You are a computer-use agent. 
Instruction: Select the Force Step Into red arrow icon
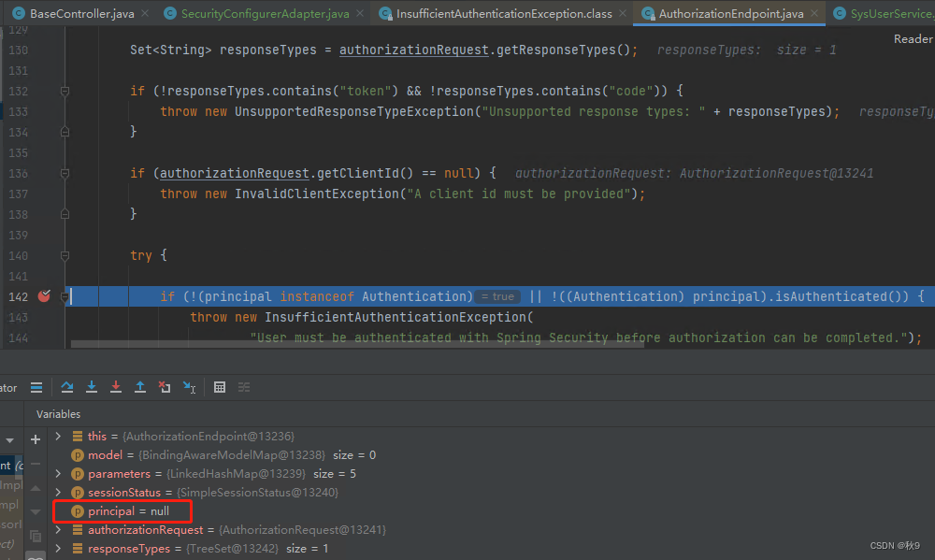click(x=116, y=386)
